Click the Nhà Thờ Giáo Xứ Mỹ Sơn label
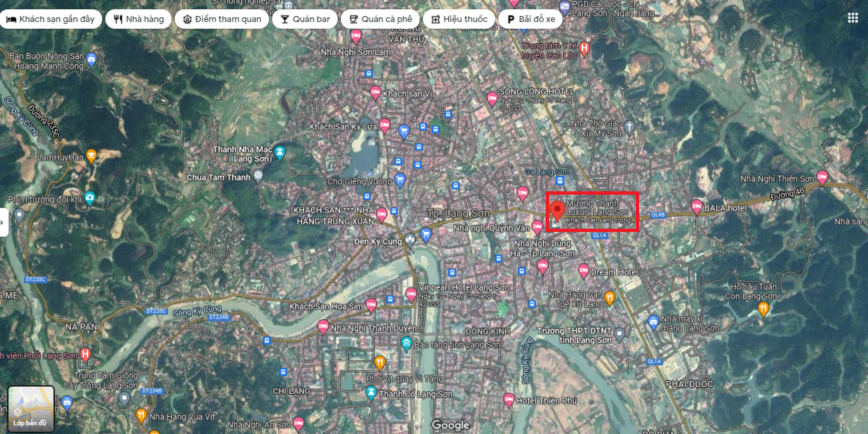 click(596, 129)
